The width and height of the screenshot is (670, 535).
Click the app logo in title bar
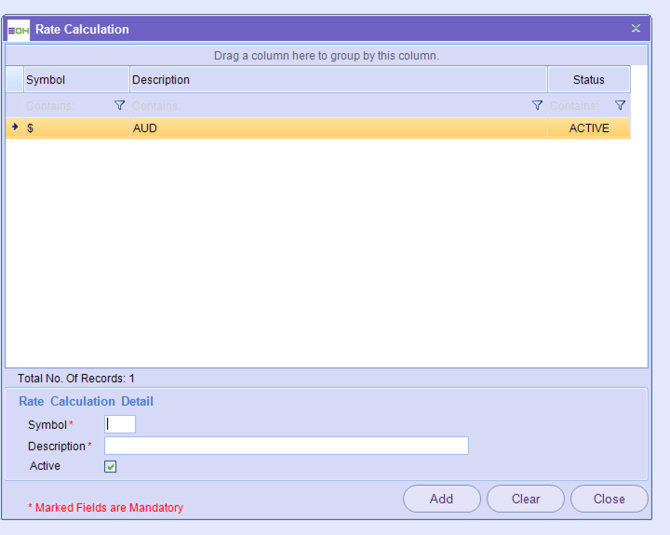[x=19, y=29]
